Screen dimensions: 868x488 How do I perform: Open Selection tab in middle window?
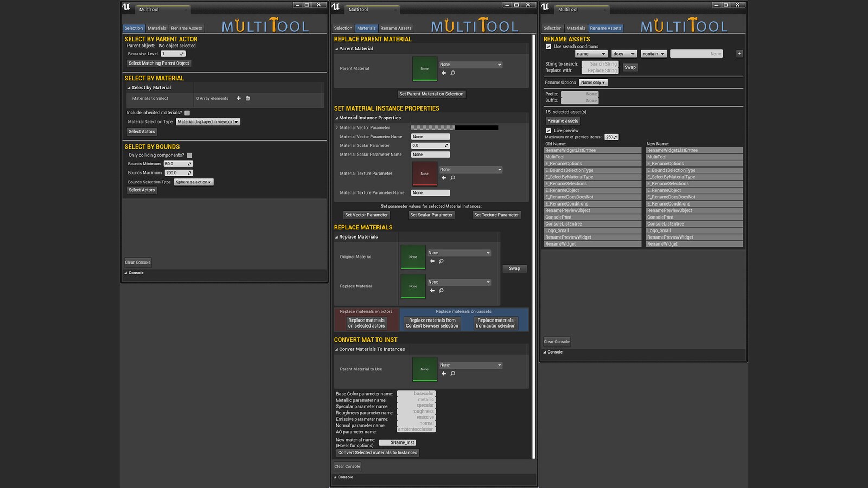coord(343,28)
